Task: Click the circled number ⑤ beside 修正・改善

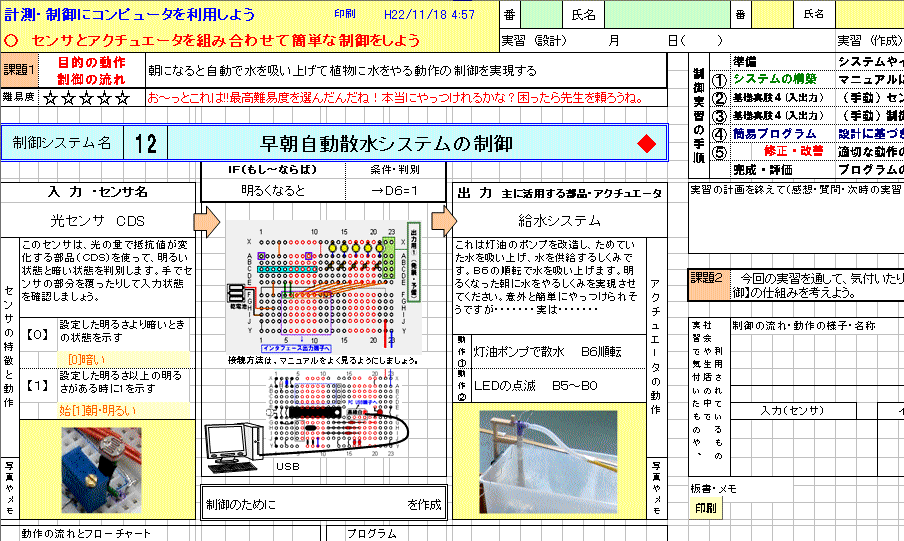Action: click(719, 151)
